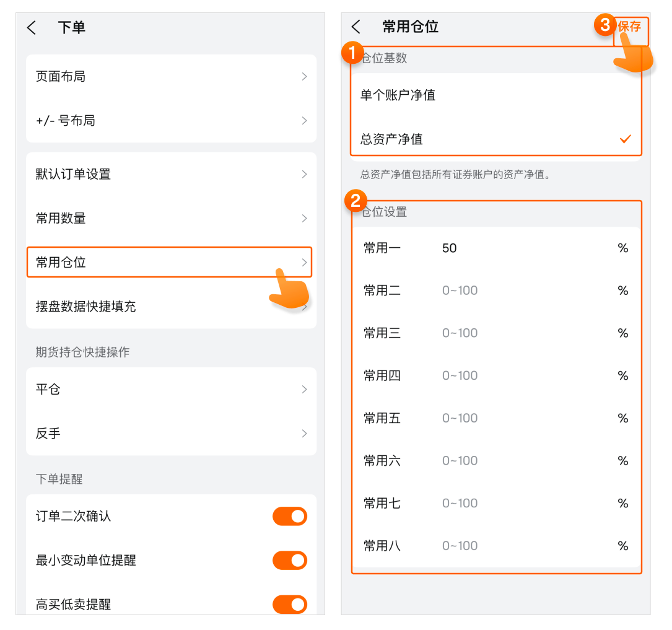This screenshot has width=672, height=630.
Task: Toggle 订单二次确认 switch
Action: pyautogui.click(x=290, y=517)
